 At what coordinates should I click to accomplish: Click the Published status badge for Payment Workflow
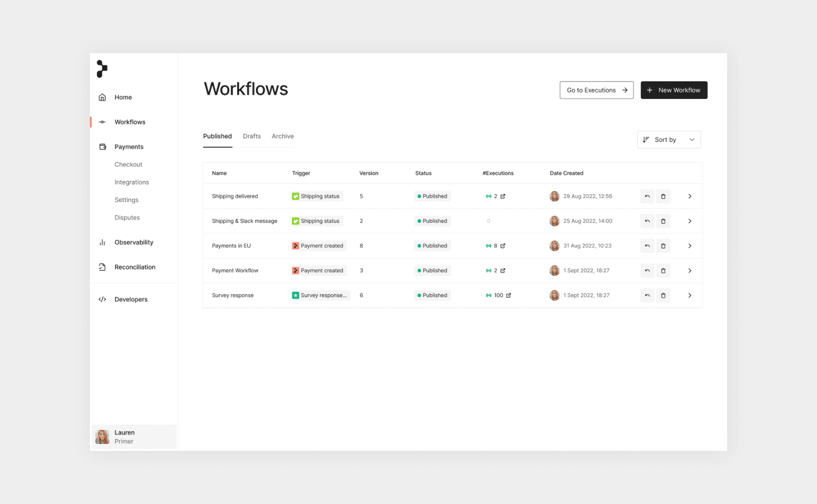432,271
